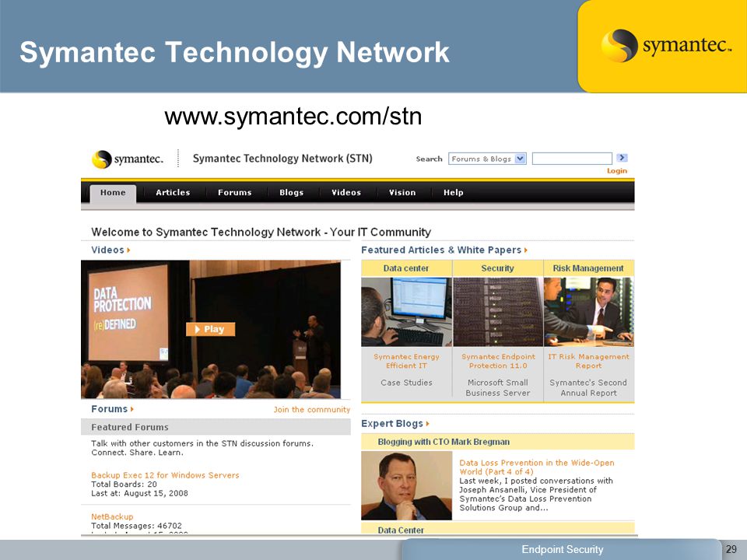Open IT Risk Management Report link

588,362
